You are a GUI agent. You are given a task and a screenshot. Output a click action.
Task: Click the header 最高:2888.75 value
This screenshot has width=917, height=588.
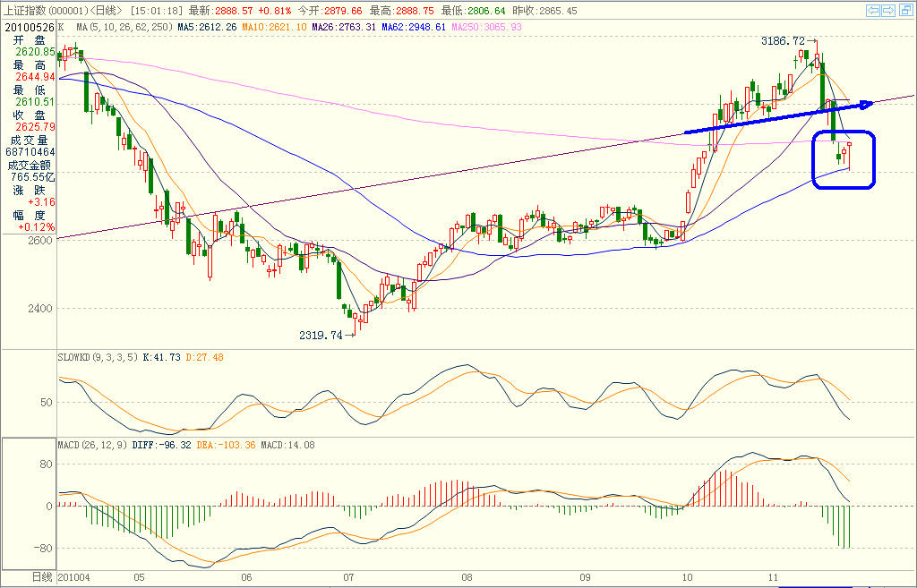click(x=402, y=11)
